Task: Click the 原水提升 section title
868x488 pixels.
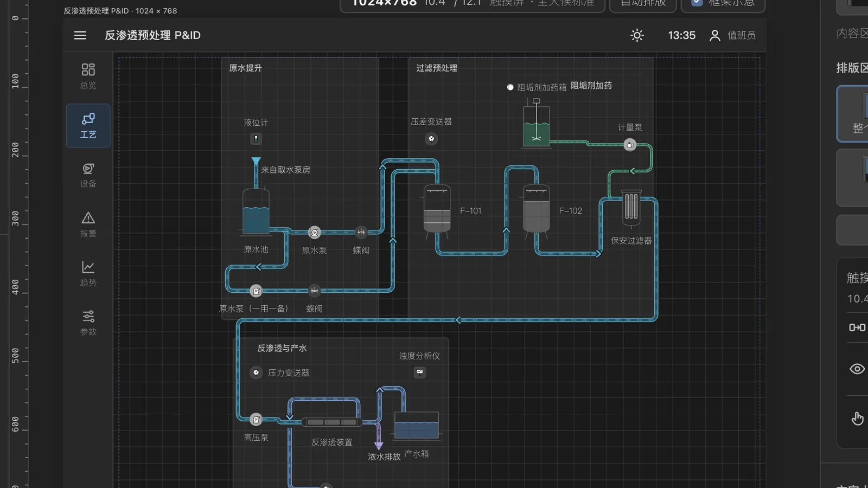Action: tap(245, 68)
